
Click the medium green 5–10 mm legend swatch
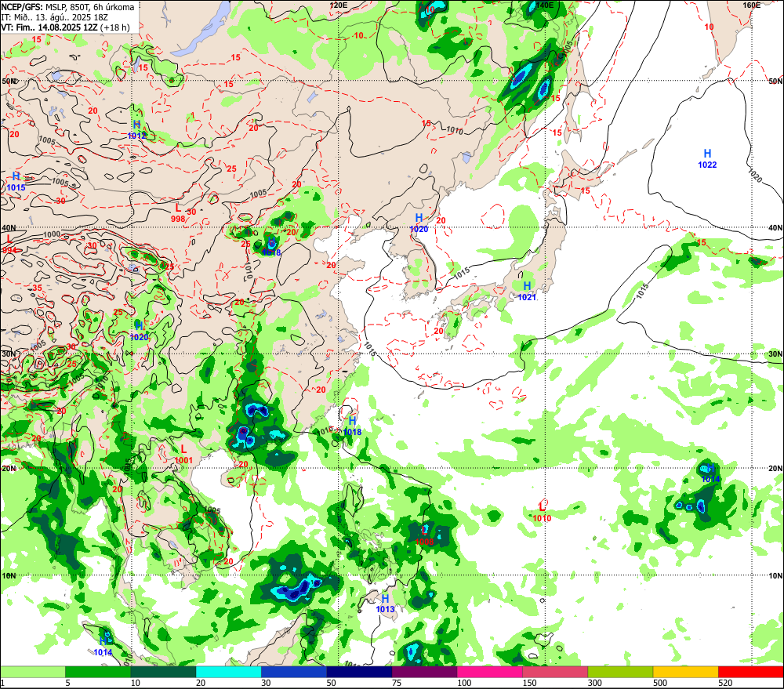click(98, 672)
